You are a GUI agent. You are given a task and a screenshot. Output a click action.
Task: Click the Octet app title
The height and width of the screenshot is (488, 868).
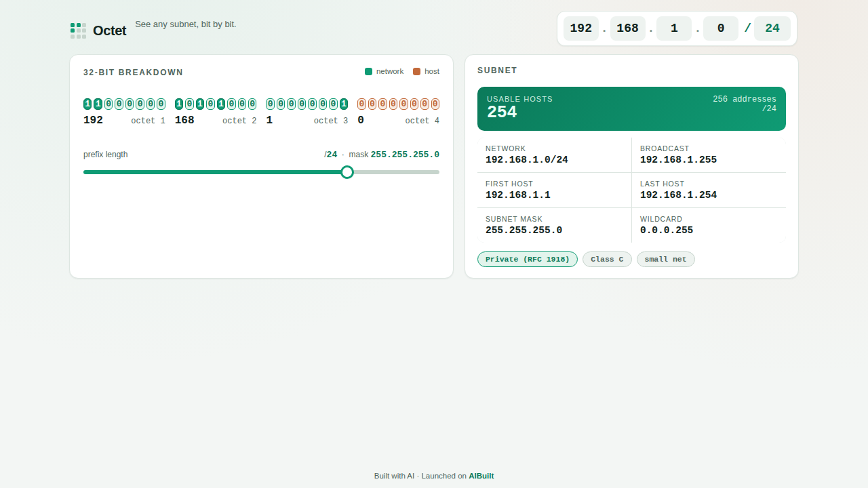(110, 30)
